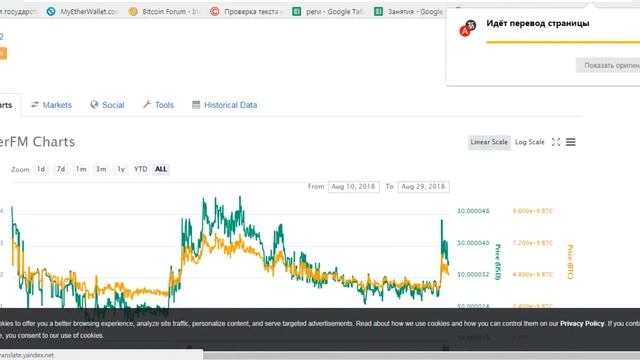
Task: Open the Historical Data tab
Action: 224,105
